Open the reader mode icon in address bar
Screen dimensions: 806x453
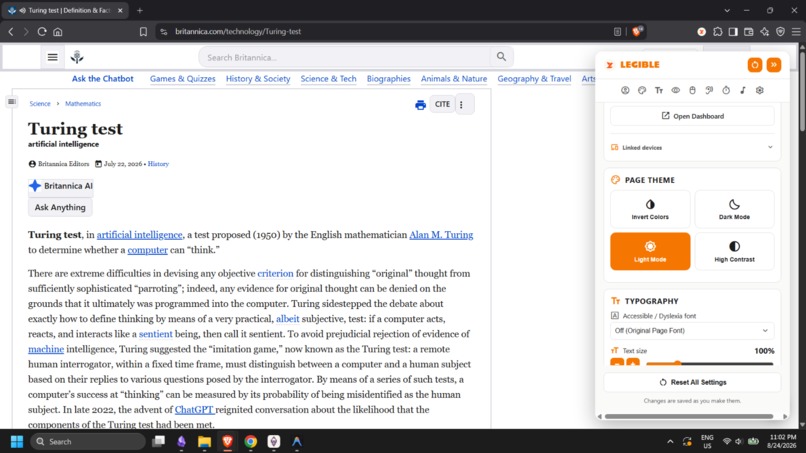[617, 31]
